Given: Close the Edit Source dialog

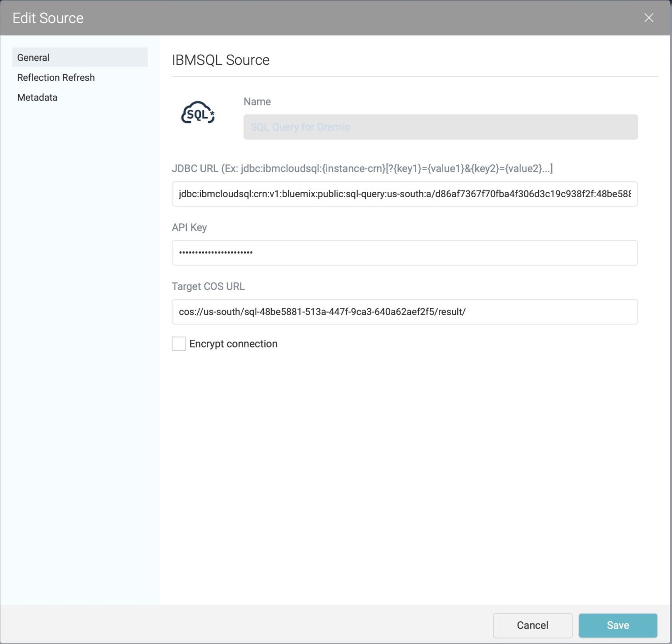Looking at the screenshot, I should (649, 18).
